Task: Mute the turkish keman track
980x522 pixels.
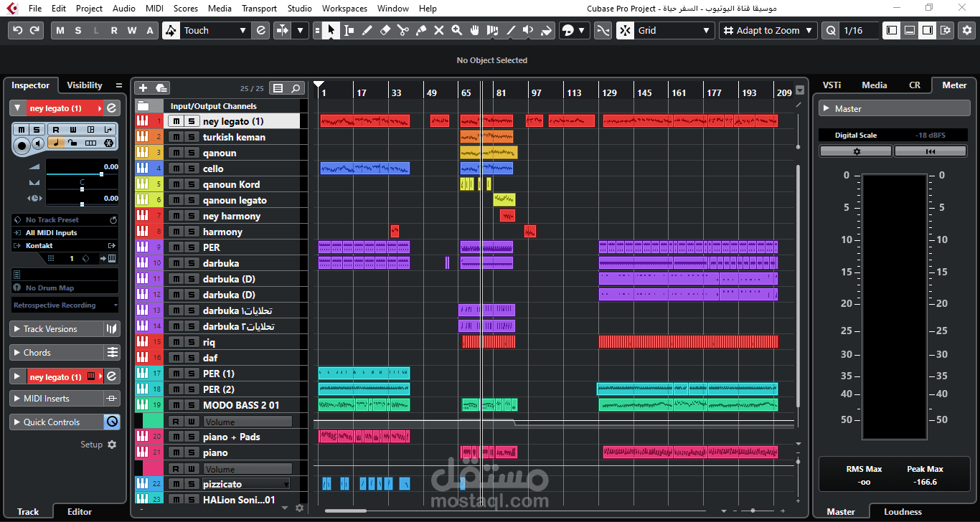Action: click(x=175, y=137)
